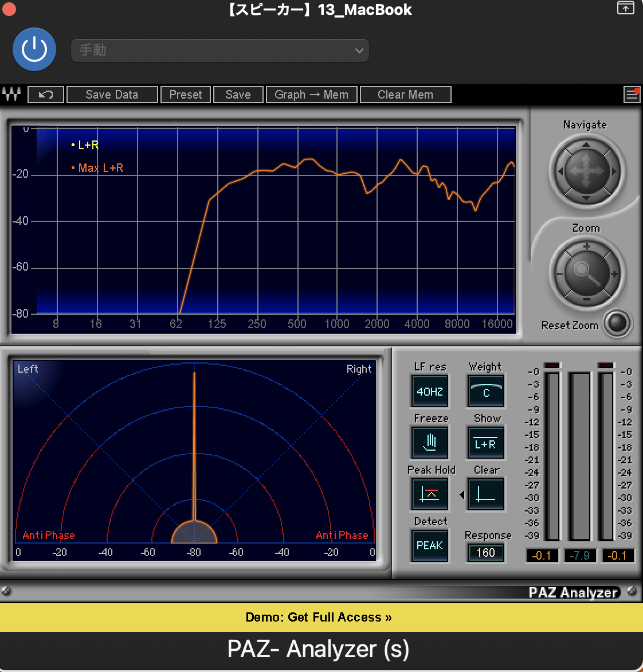
Task: Click the left peak value -0.1
Action: [542, 556]
